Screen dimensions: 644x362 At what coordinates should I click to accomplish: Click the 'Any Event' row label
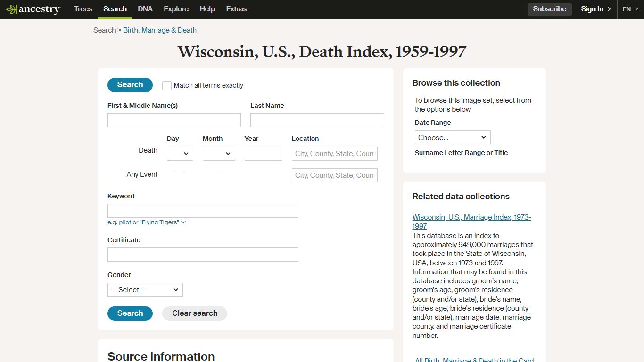pos(142,174)
